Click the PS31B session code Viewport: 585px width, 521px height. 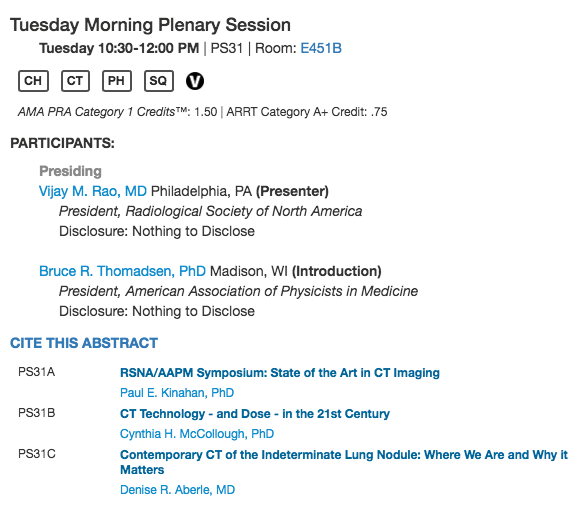[37, 413]
